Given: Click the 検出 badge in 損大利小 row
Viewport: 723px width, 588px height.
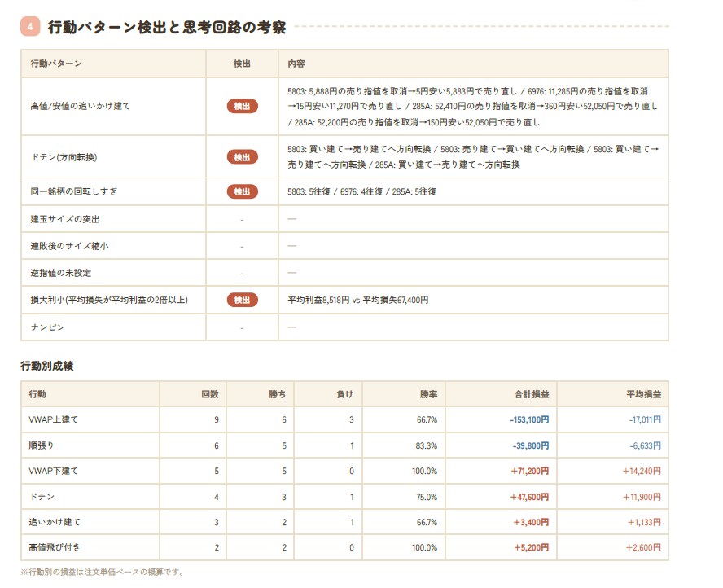Looking at the screenshot, I should pyautogui.click(x=242, y=300).
